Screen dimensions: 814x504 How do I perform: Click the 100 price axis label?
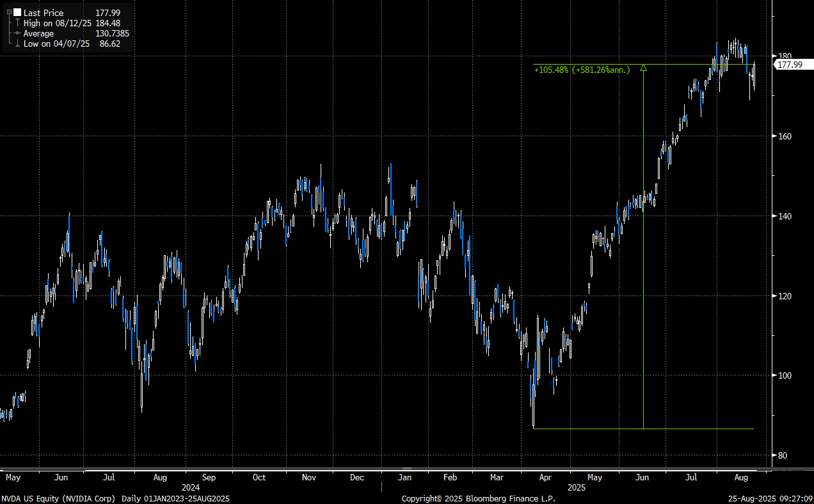[785, 375]
